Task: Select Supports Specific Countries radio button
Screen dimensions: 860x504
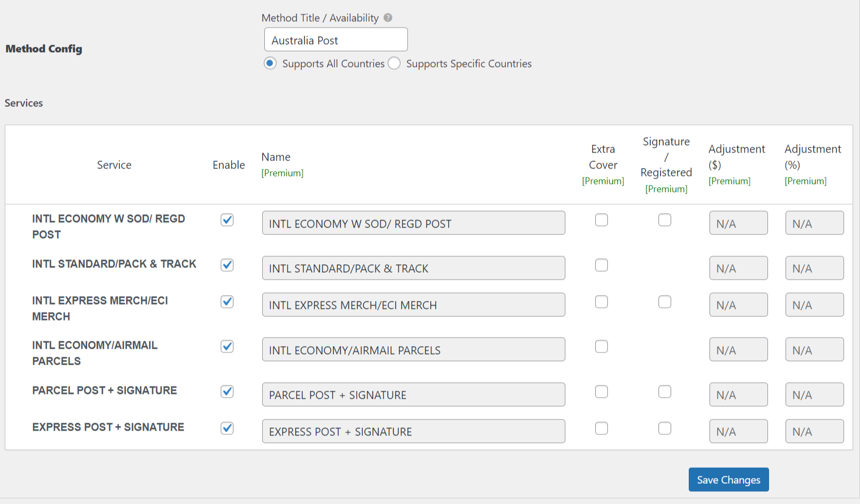Action: (394, 63)
